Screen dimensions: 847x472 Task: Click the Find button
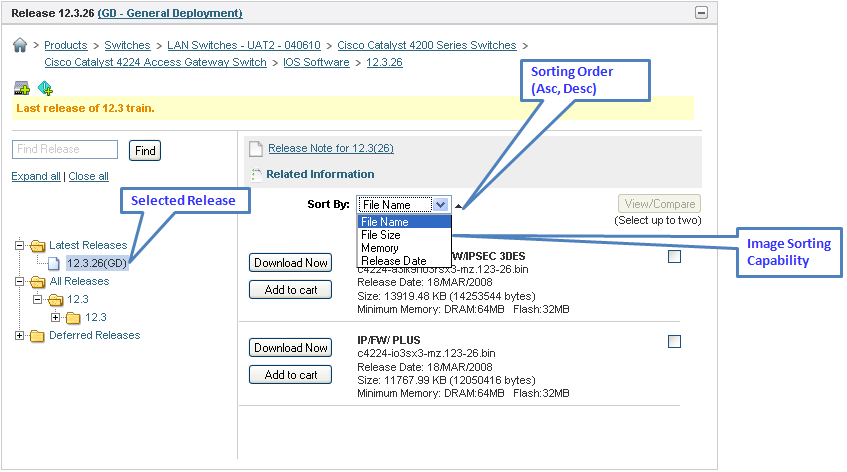[x=145, y=151]
